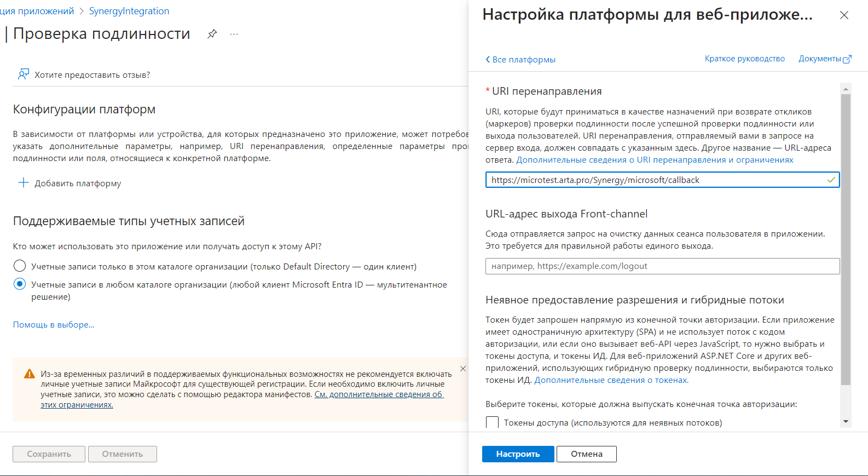868x476 pixels.
Task: Click the scrollbar down arrow
Action: click(x=846, y=422)
